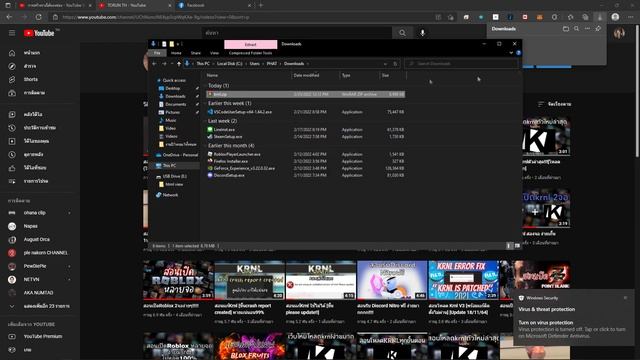Screen dimensions: 640x360
Task: Open the YouTube hamburger guide menu
Action: click(12, 33)
